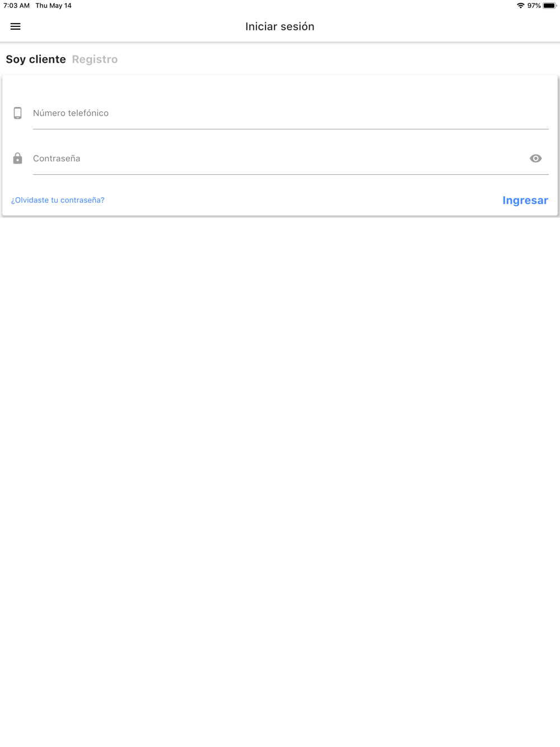Open the hamburger navigation menu
560x747 pixels.
16,26
